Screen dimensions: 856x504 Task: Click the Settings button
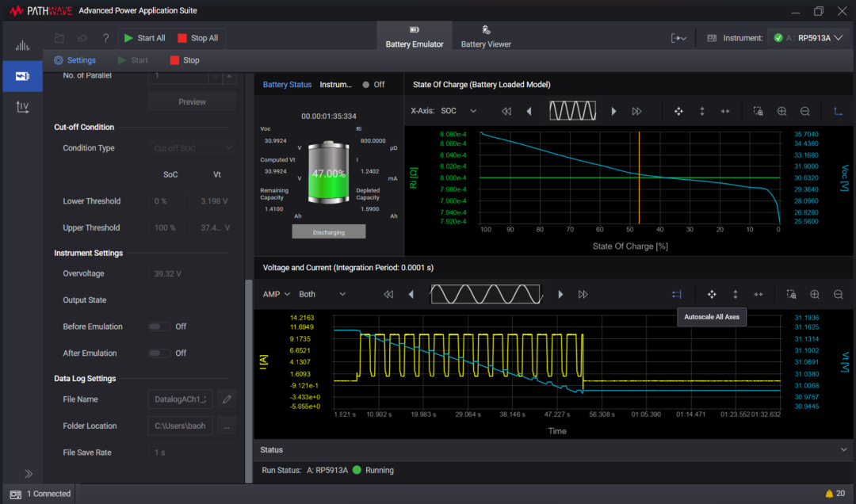click(75, 60)
